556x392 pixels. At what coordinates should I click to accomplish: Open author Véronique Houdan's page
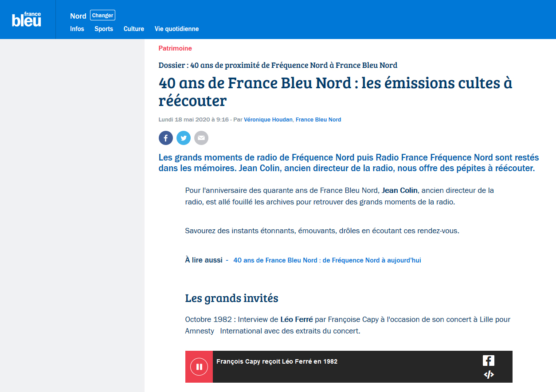click(x=268, y=120)
